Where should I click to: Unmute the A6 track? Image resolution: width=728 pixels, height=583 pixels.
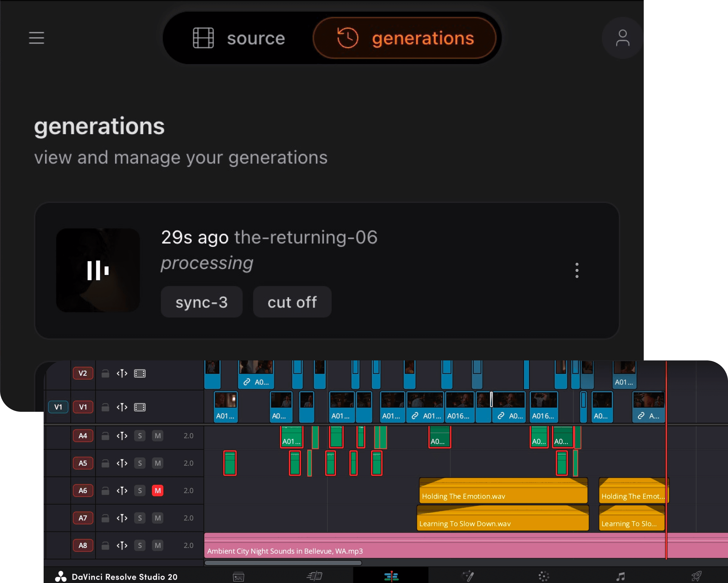click(x=158, y=490)
